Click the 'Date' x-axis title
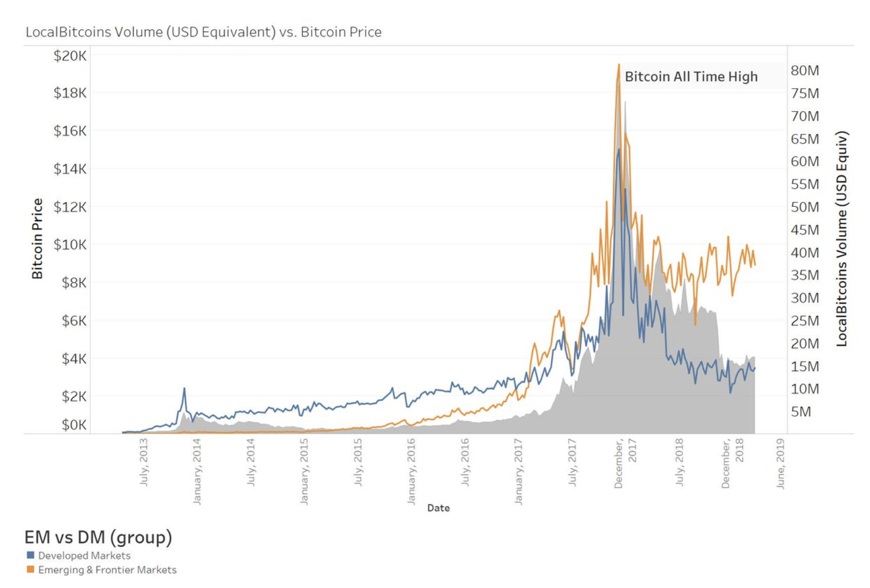This screenshot has width=870, height=588. [x=438, y=507]
